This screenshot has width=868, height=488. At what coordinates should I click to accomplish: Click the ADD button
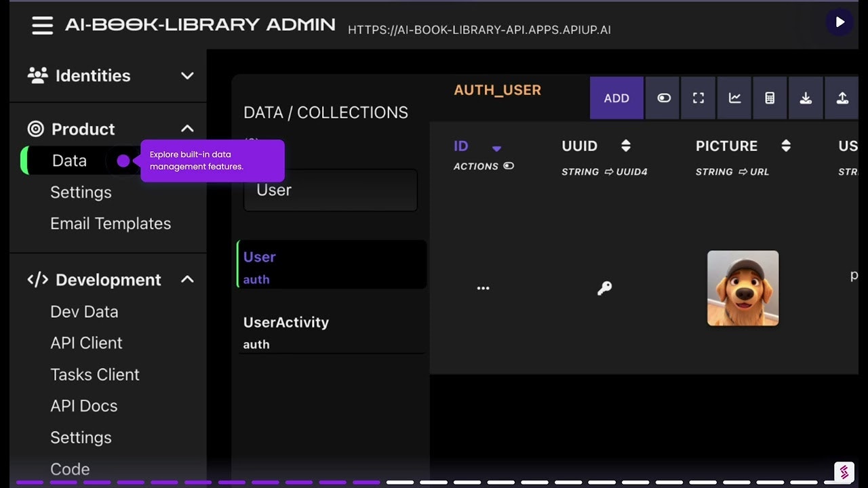pyautogui.click(x=616, y=98)
